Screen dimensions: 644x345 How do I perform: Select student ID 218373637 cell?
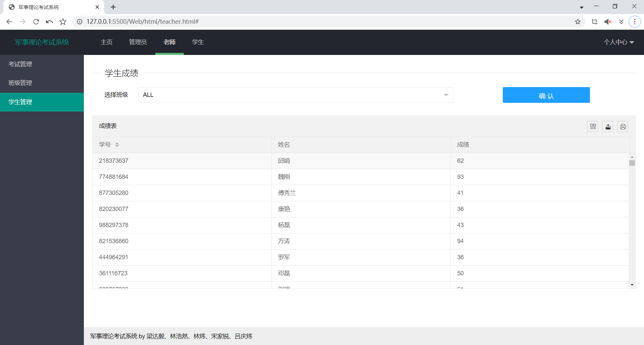[182, 161]
